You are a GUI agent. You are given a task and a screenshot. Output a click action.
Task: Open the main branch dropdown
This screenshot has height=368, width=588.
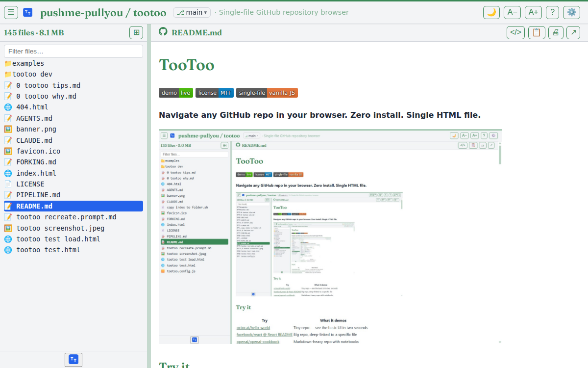[192, 12]
